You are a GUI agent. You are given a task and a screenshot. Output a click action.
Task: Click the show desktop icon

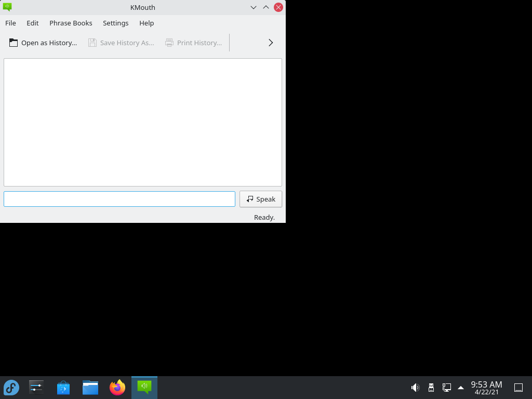pyautogui.click(x=518, y=388)
